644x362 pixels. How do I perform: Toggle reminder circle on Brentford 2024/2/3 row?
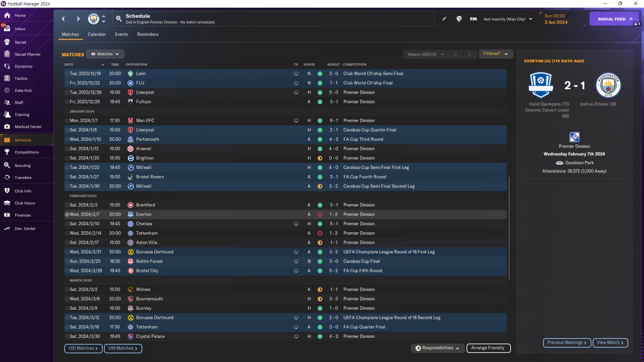click(67, 205)
